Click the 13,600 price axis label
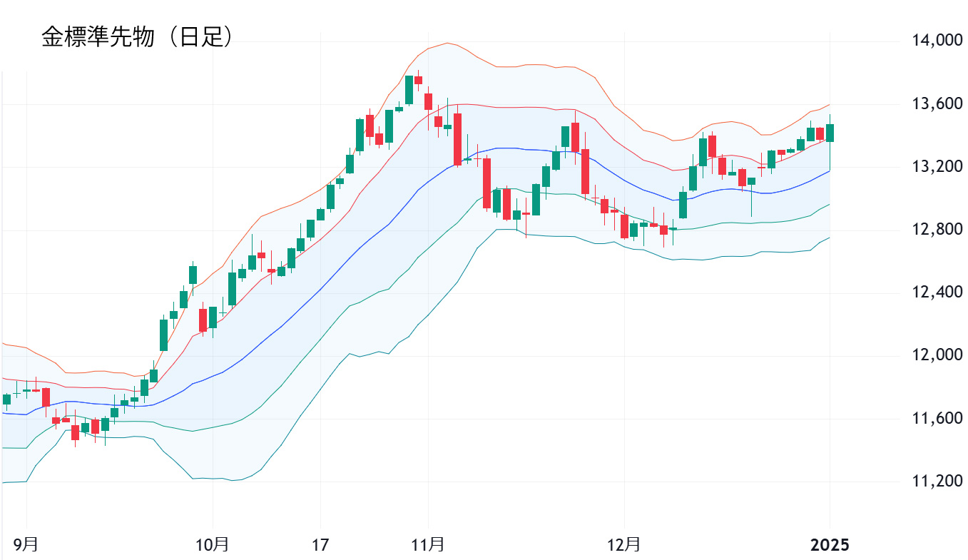 pos(936,104)
